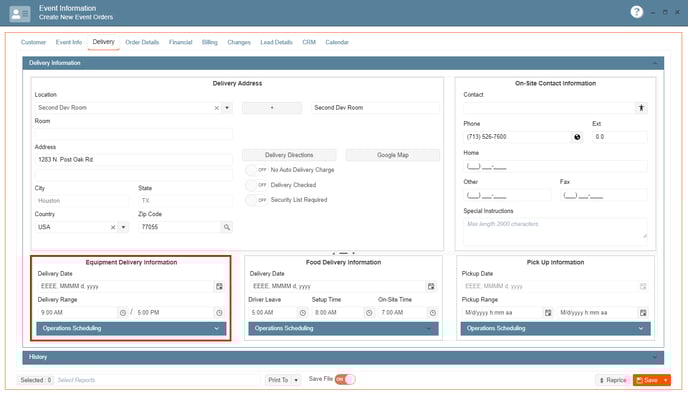Open clock picker for On-Site Time

pos(433,313)
